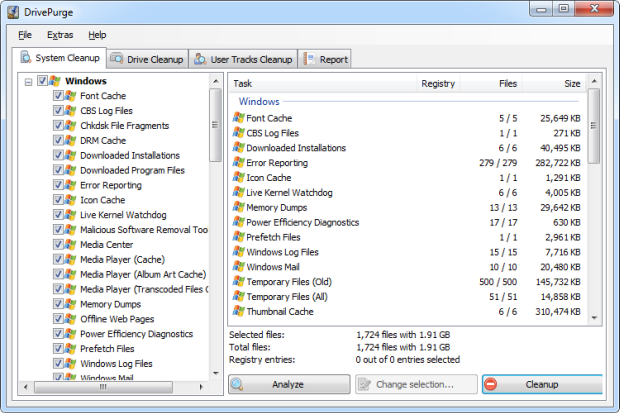Screen dimensions: 620x413
Task: Sort by the Files column header
Action: point(491,83)
